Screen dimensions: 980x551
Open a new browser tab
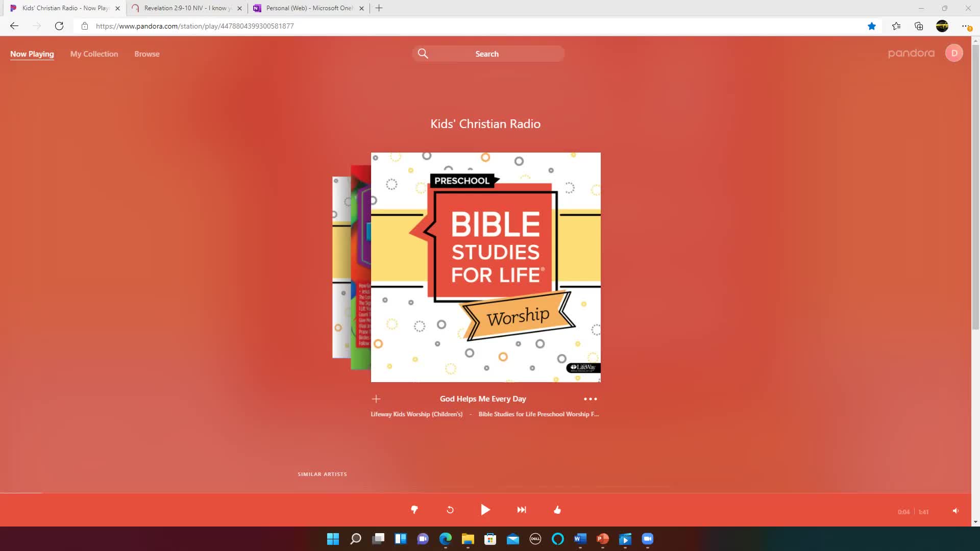379,8
